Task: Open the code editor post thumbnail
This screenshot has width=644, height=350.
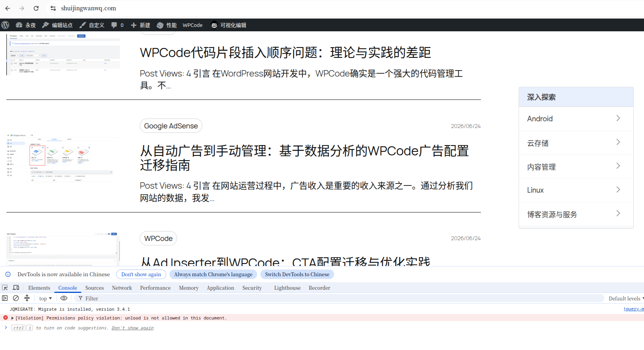Action: tap(63, 249)
